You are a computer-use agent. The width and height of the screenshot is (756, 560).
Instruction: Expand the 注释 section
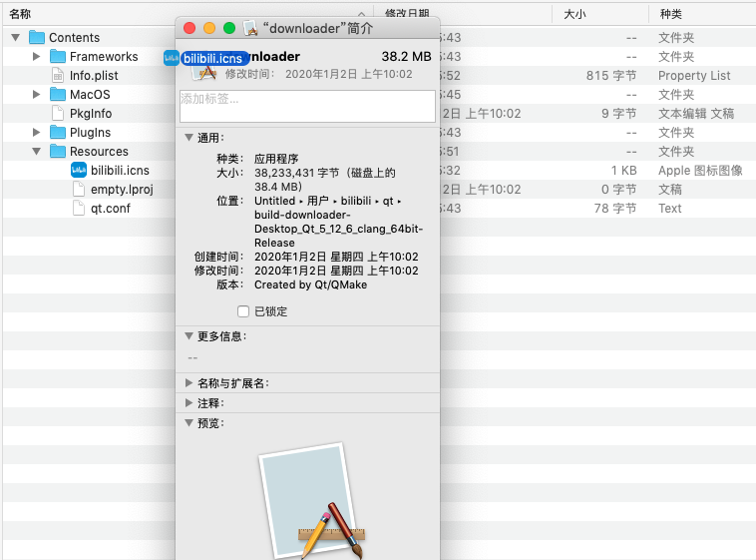tap(189, 403)
